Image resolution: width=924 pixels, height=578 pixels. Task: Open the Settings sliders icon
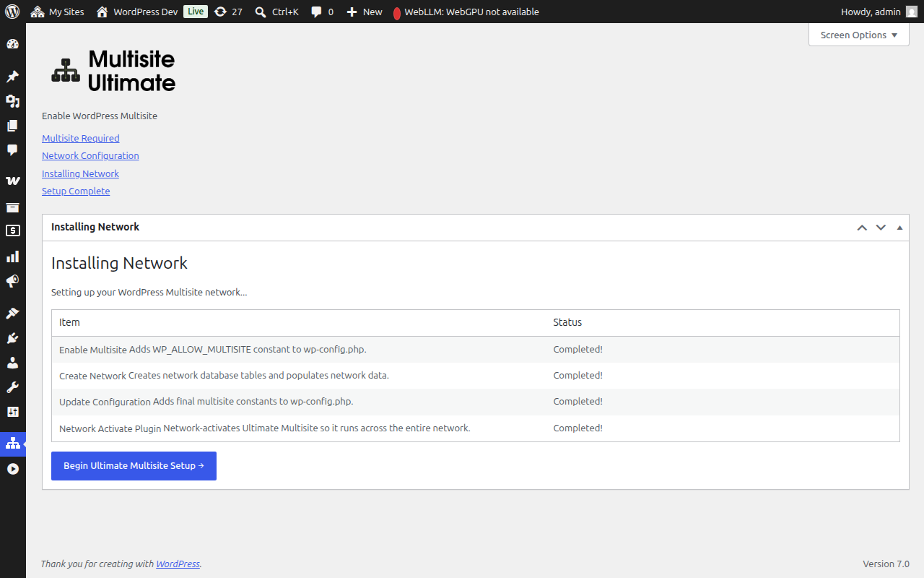pos(12,412)
